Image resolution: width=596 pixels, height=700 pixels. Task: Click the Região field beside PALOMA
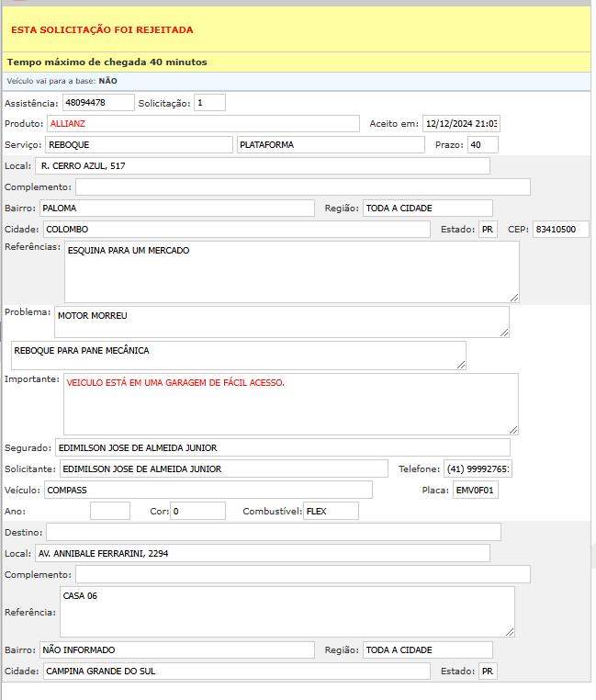click(x=428, y=208)
